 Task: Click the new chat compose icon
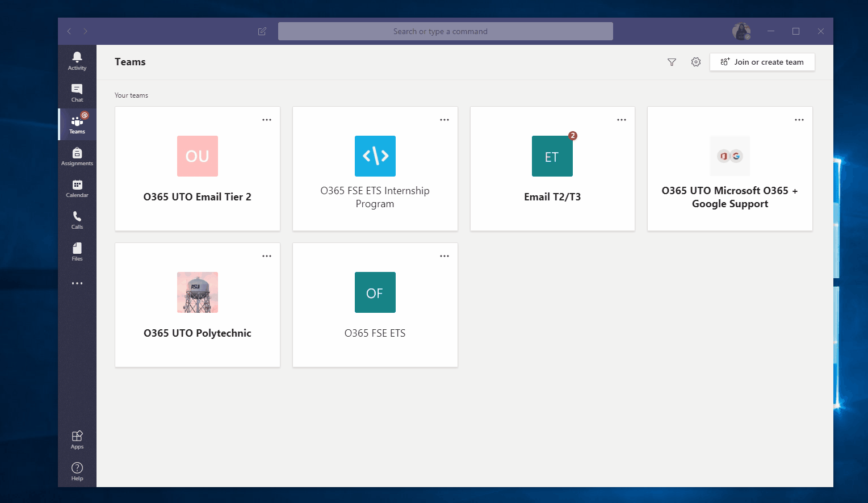tap(262, 31)
